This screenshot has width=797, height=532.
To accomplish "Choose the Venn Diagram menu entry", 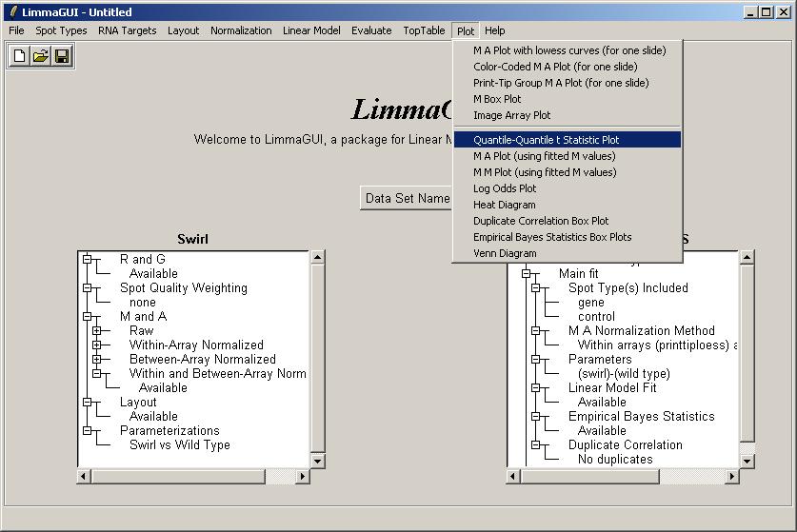I will click(505, 253).
